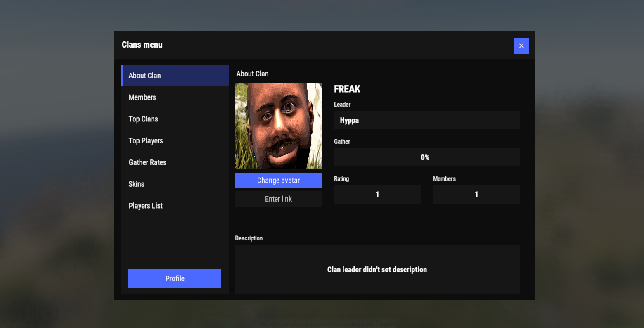Open the Members section
The height and width of the screenshot is (328, 644).
tap(175, 97)
